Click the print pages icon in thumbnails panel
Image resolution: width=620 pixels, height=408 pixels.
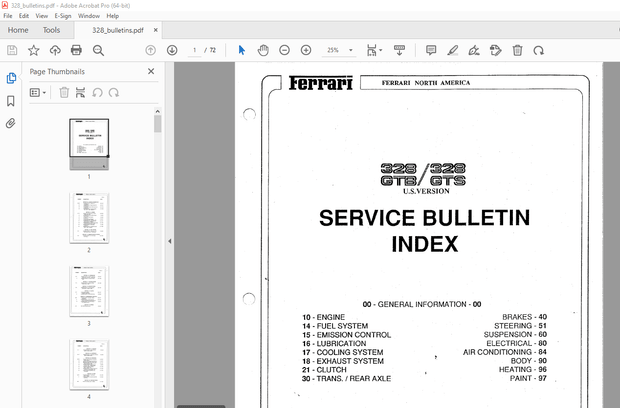[80, 93]
